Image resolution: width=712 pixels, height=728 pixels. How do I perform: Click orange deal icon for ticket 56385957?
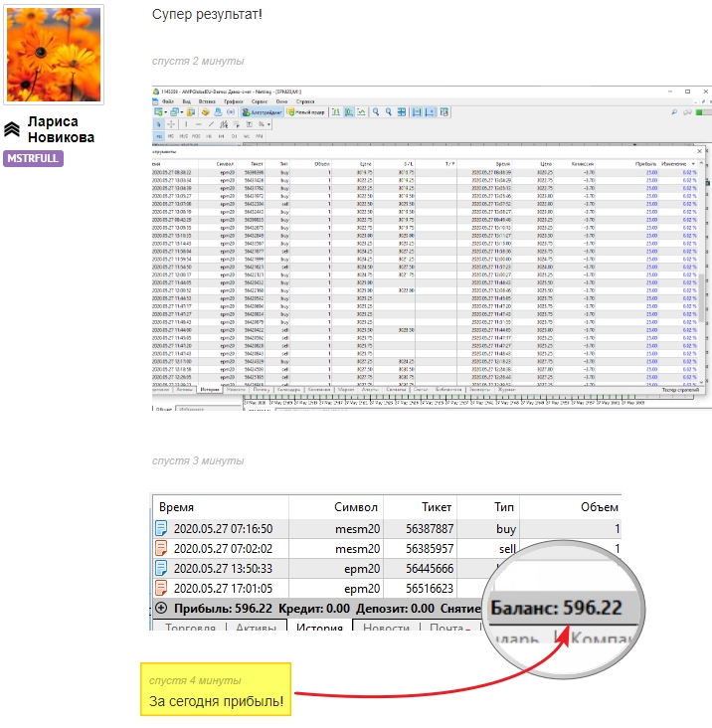pos(161,548)
